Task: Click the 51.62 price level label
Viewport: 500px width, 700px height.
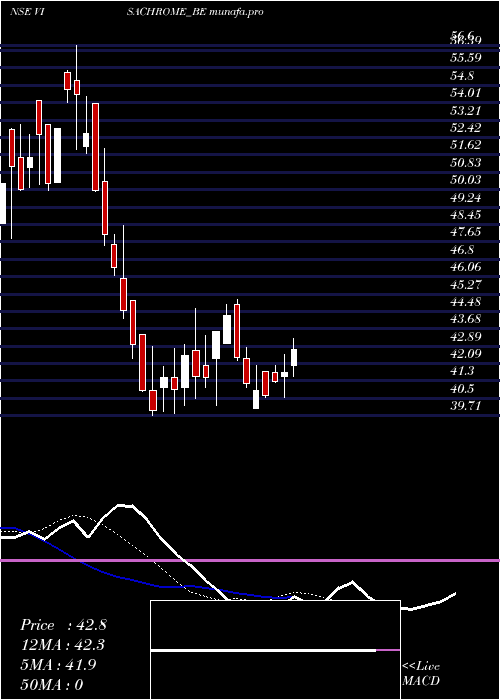Action: (x=466, y=145)
